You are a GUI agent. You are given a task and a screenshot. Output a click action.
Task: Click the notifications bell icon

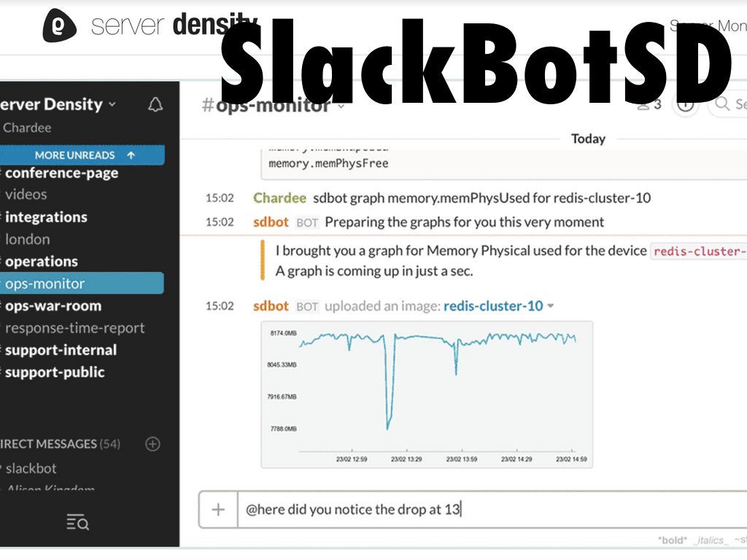155,105
